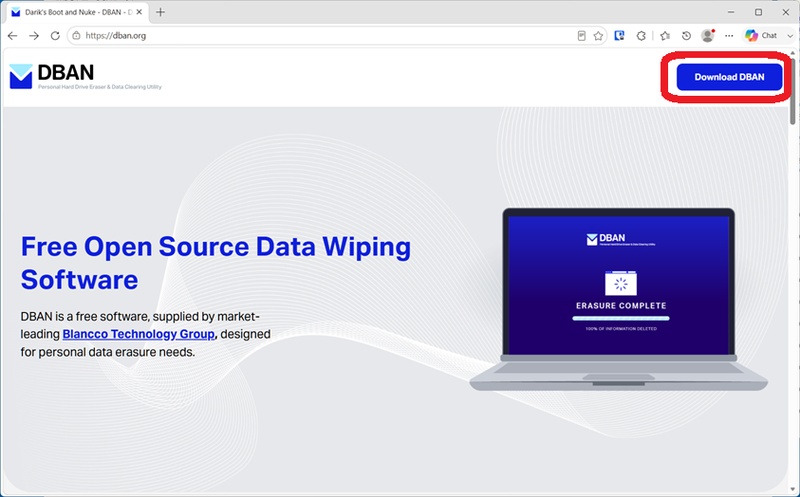Click the Download DBAN button
800x497 pixels.
pos(729,77)
